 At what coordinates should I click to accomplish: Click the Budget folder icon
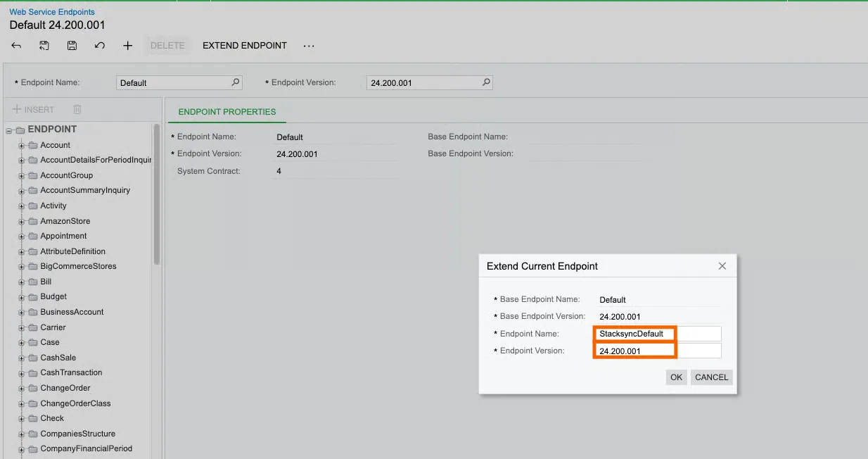point(32,297)
